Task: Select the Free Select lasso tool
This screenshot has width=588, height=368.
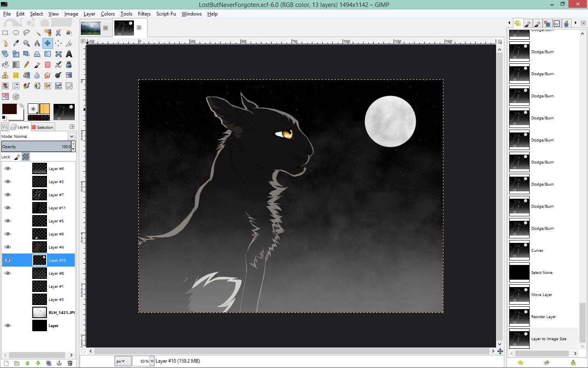Action: (x=27, y=33)
